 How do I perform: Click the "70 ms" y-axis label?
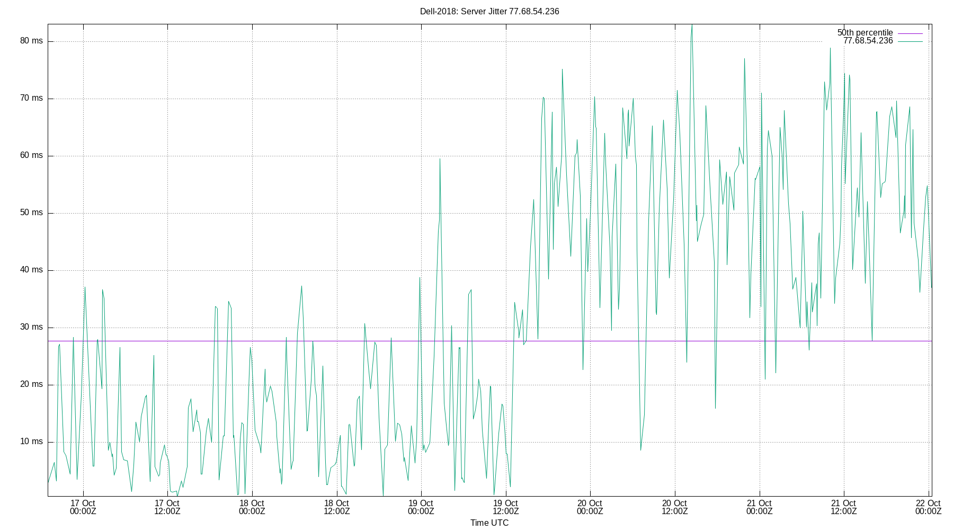click(x=31, y=98)
